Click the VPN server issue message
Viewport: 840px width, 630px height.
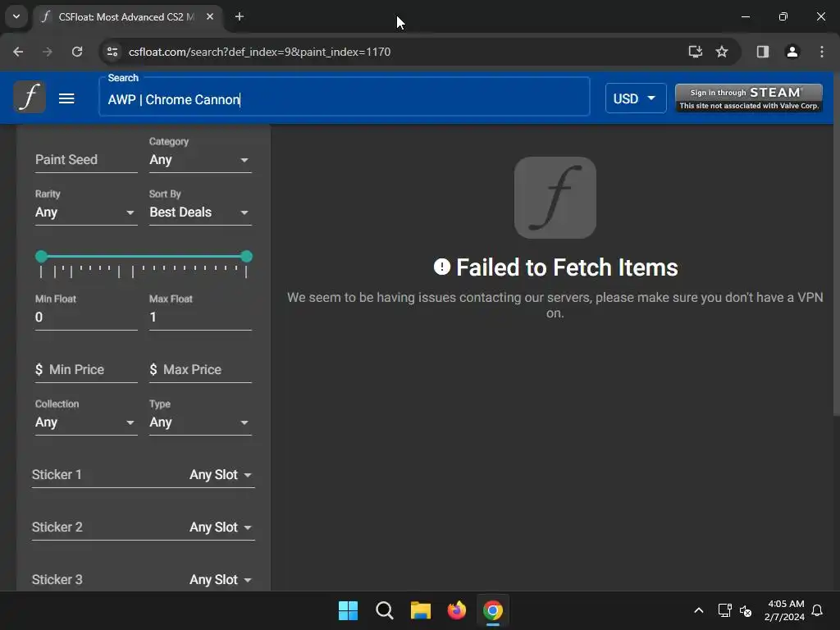coord(555,305)
